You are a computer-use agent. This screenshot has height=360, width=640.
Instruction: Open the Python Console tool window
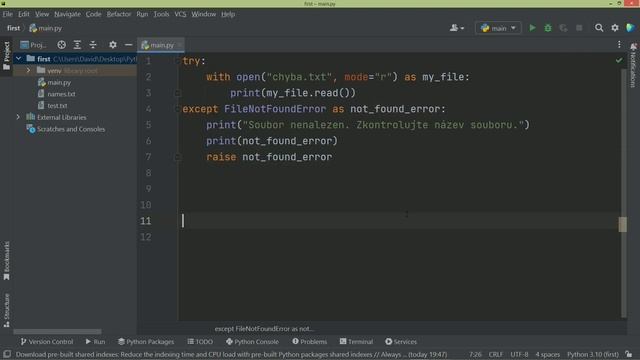coord(252,342)
